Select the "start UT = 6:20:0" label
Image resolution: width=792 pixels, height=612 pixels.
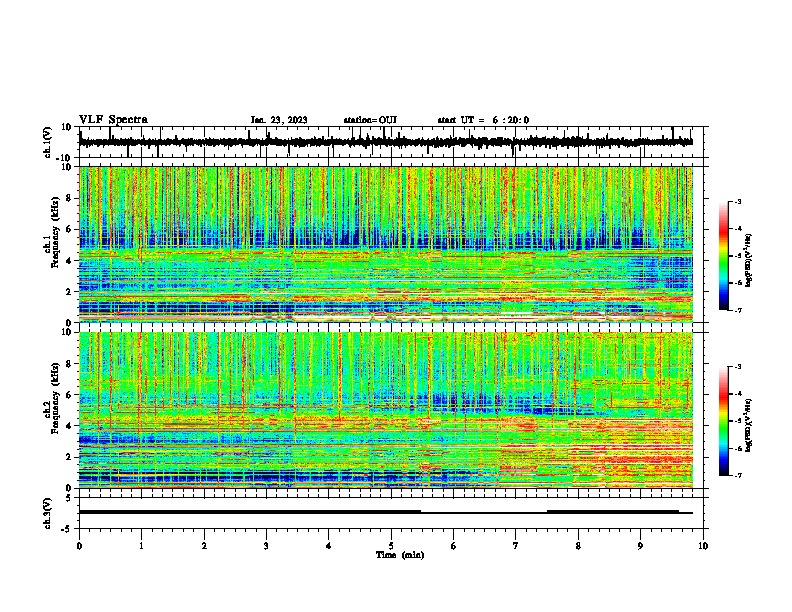pyautogui.click(x=483, y=120)
